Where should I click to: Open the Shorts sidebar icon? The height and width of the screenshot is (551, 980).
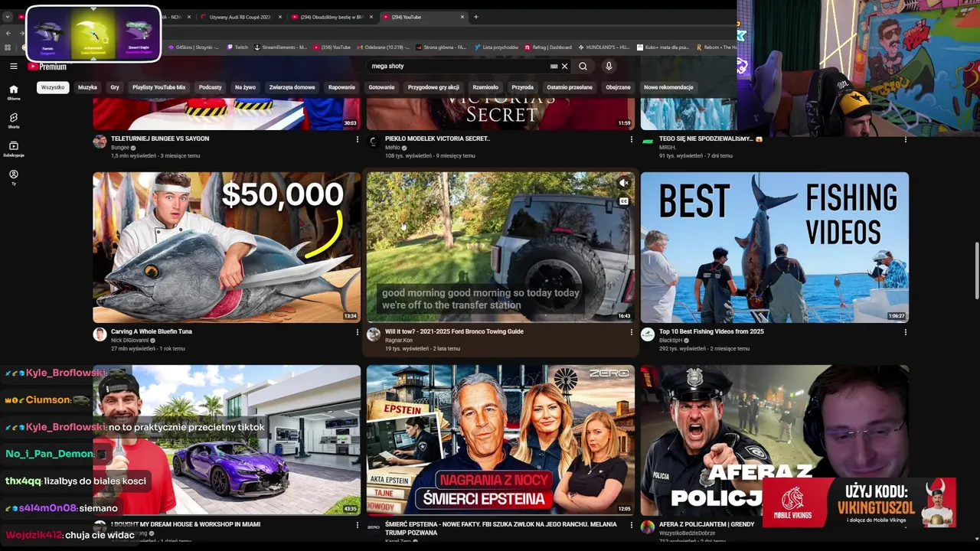point(13,120)
